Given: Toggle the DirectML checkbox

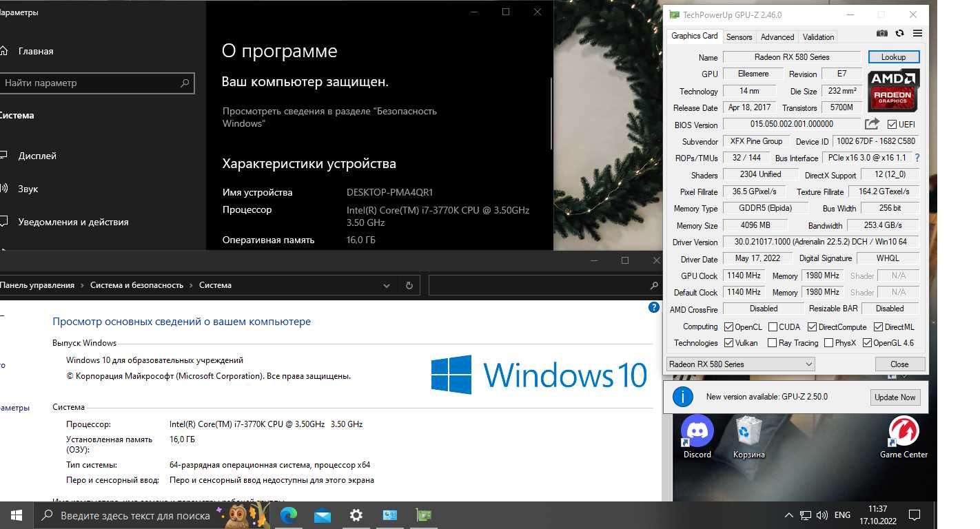Looking at the screenshot, I should pos(879,327).
